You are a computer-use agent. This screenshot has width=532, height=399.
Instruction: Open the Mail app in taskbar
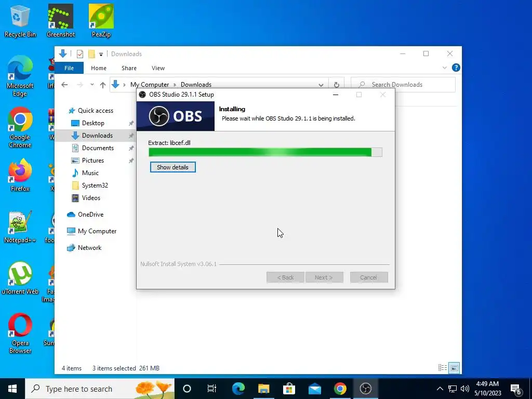(314, 389)
